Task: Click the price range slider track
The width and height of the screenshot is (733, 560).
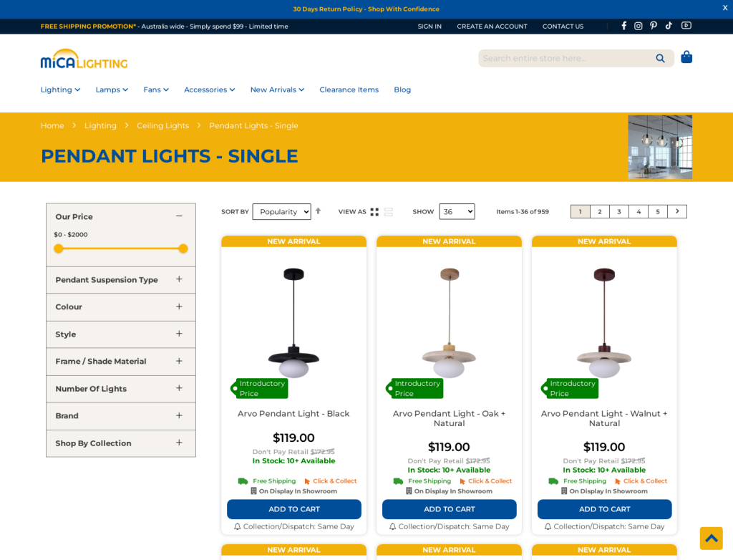Action: [x=120, y=248]
